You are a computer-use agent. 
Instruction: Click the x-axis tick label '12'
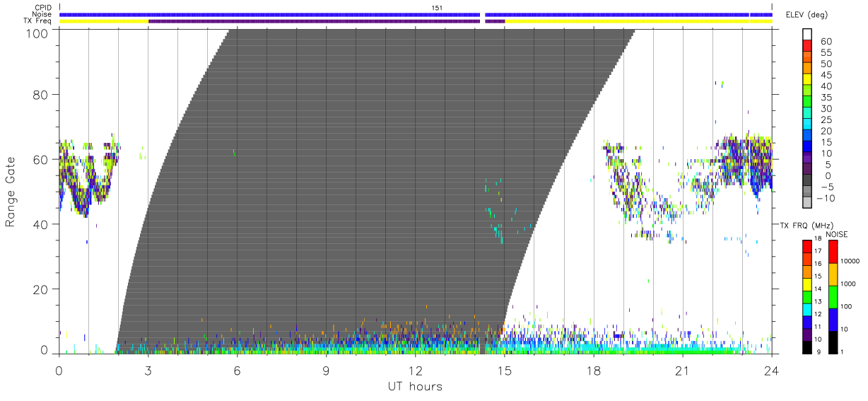416,371
